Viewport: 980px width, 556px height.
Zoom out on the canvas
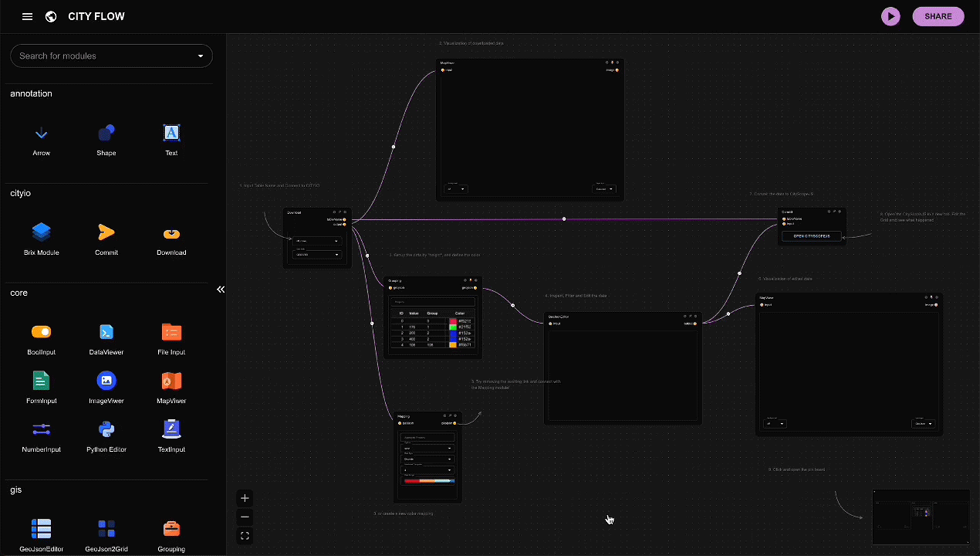click(245, 517)
